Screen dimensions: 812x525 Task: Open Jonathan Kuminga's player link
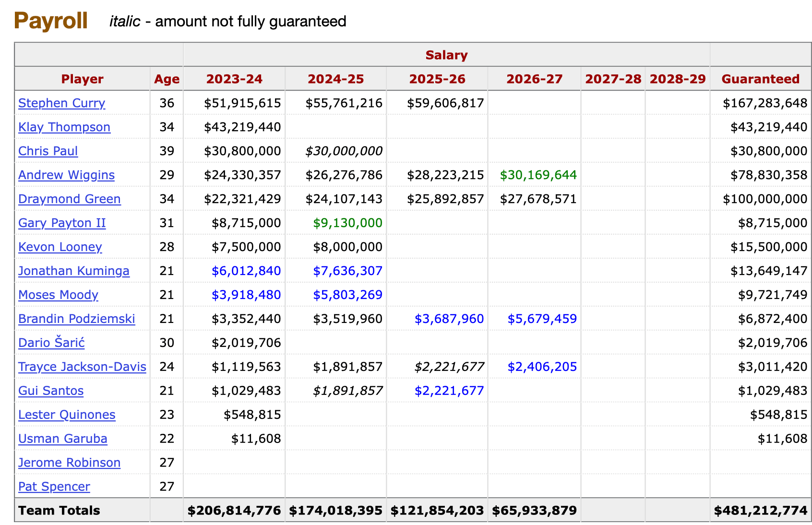tap(74, 271)
